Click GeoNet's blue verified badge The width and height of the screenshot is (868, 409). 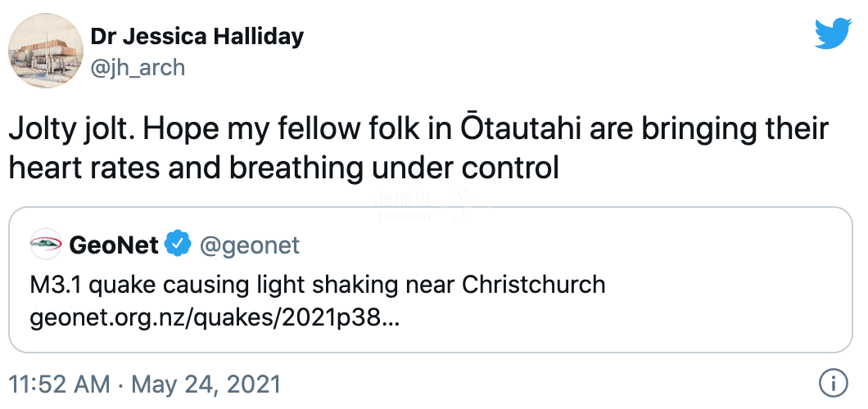(x=178, y=244)
